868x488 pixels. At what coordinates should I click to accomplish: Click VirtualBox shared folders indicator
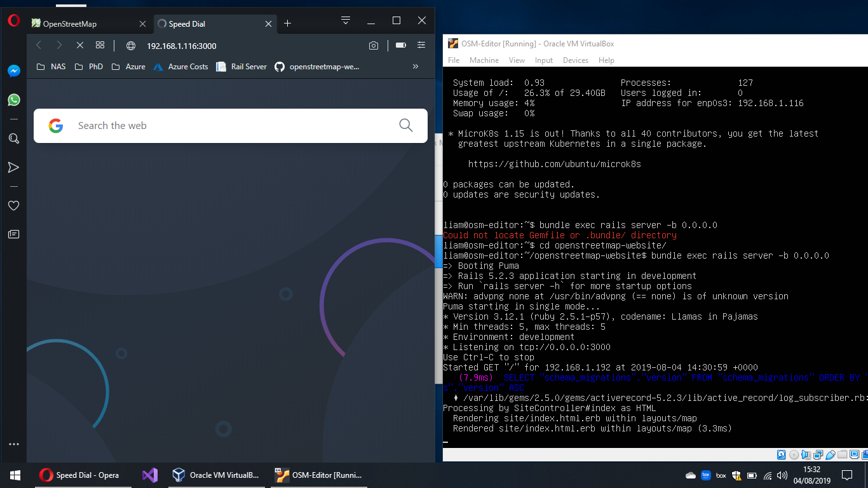point(843,454)
